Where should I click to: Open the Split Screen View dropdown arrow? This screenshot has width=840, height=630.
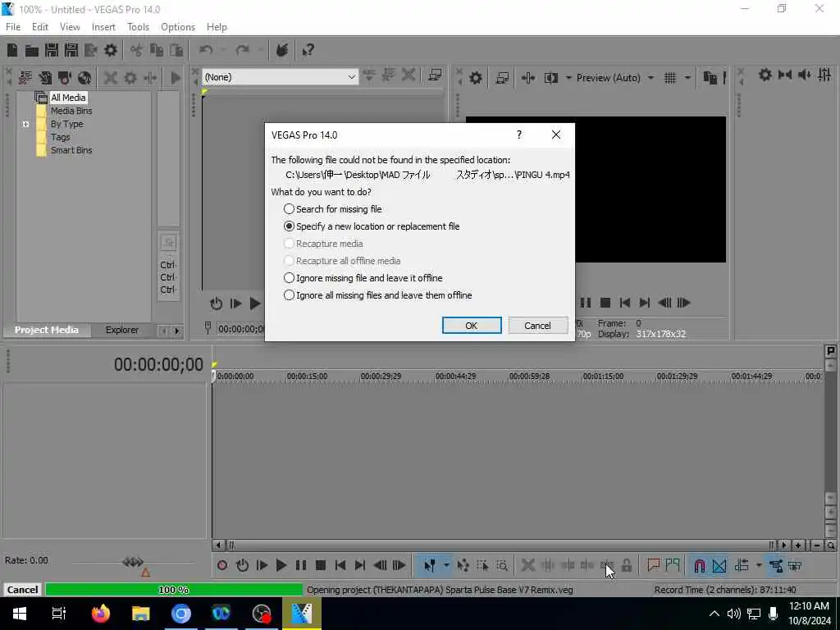(568, 78)
